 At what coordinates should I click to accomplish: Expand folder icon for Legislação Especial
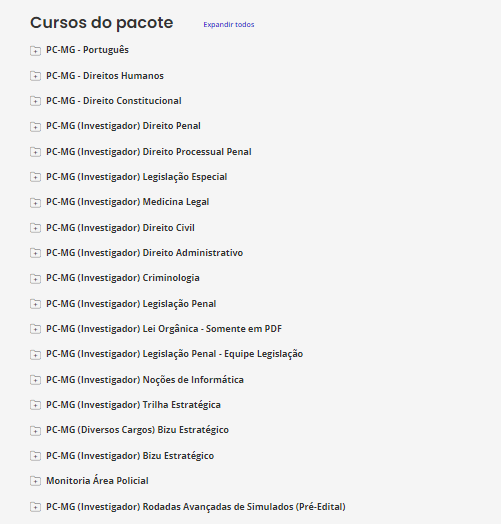[x=35, y=177]
